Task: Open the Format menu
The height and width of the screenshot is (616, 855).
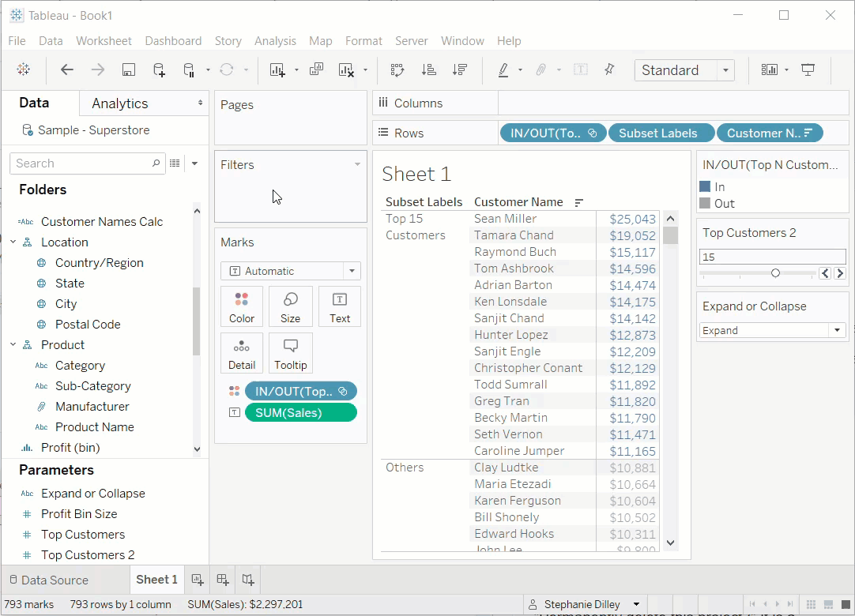Action: [363, 41]
